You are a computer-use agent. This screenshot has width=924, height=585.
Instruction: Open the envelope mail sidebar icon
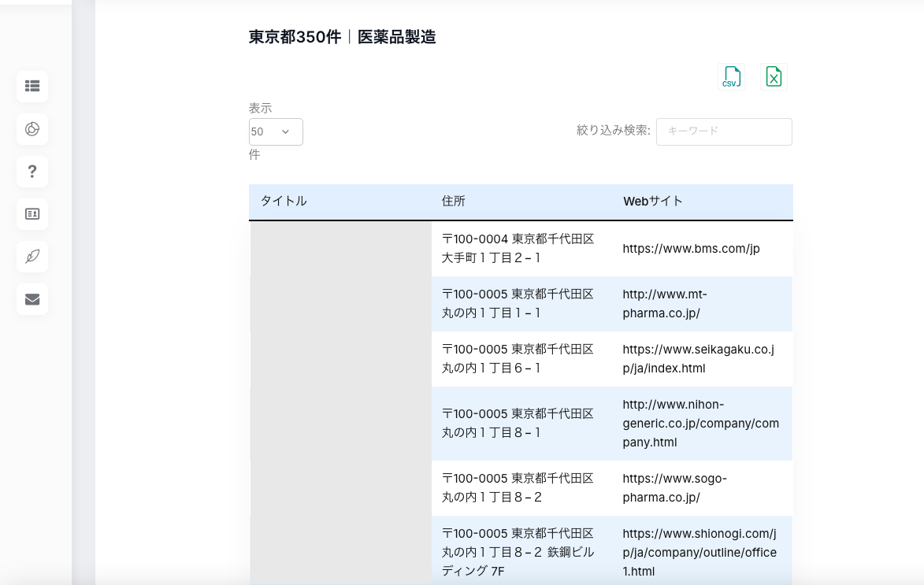pyautogui.click(x=32, y=299)
